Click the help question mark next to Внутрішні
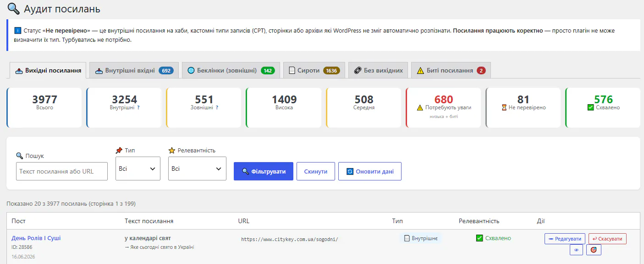The height and width of the screenshot is (264, 644). click(x=138, y=108)
